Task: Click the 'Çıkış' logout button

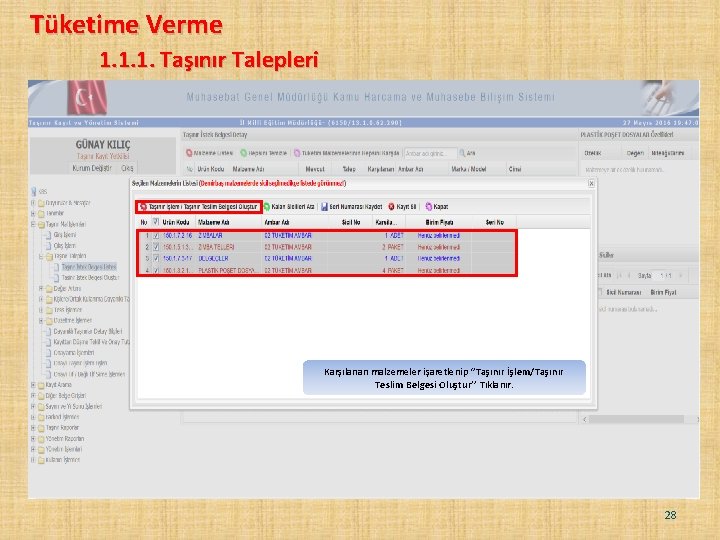Action: coord(127,168)
